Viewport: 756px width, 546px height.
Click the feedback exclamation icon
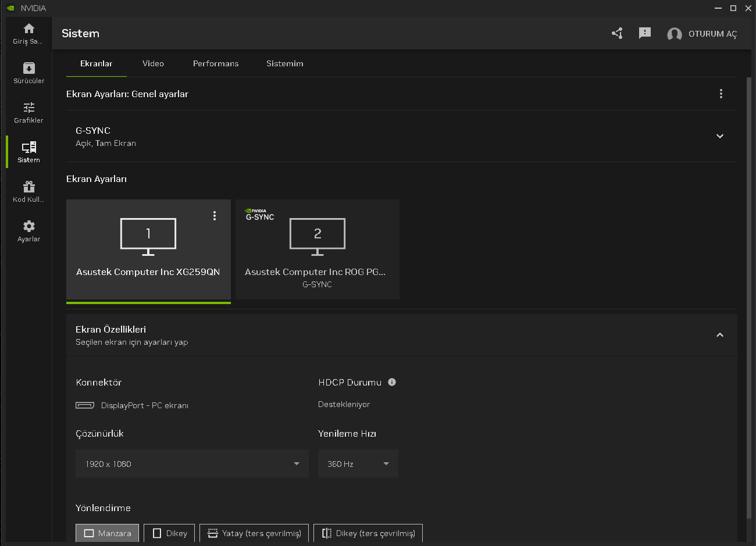tap(644, 33)
